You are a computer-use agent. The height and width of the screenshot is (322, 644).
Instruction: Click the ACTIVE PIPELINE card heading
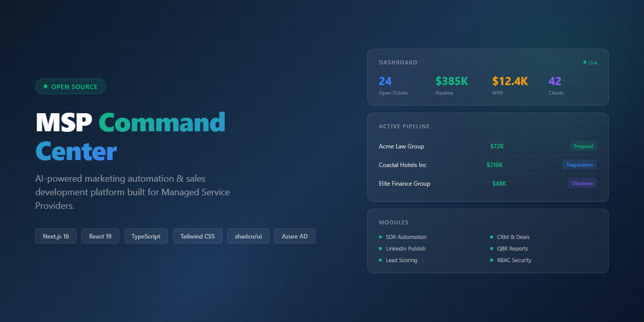(x=405, y=126)
